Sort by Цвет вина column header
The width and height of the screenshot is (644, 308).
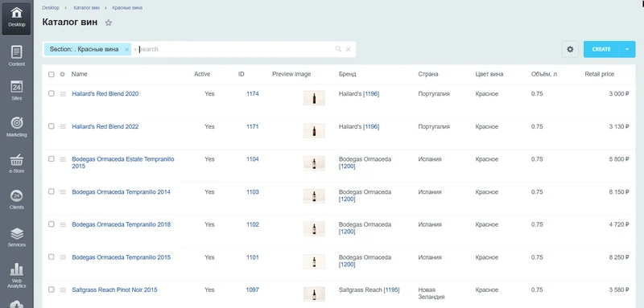(x=489, y=74)
